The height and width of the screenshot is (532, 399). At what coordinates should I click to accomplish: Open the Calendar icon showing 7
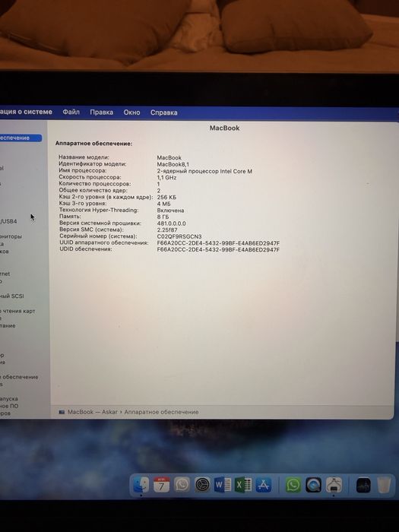pyautogui.click(x=161, y=485)
